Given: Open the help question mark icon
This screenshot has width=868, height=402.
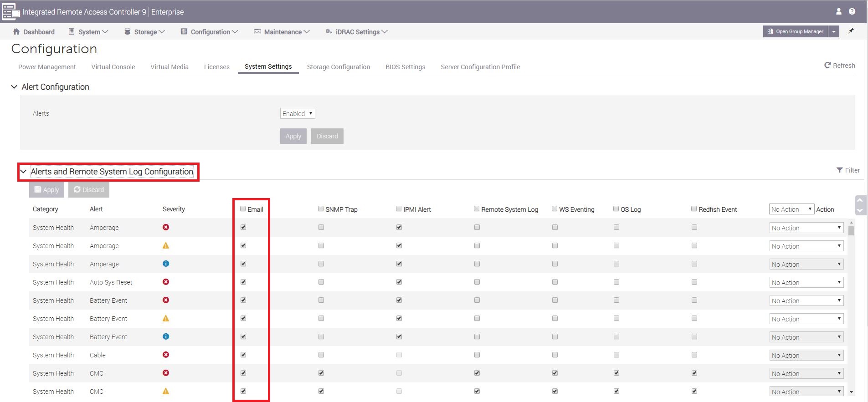Looking at the screenshot, I should pyautogui.click(x=852, y=11).
